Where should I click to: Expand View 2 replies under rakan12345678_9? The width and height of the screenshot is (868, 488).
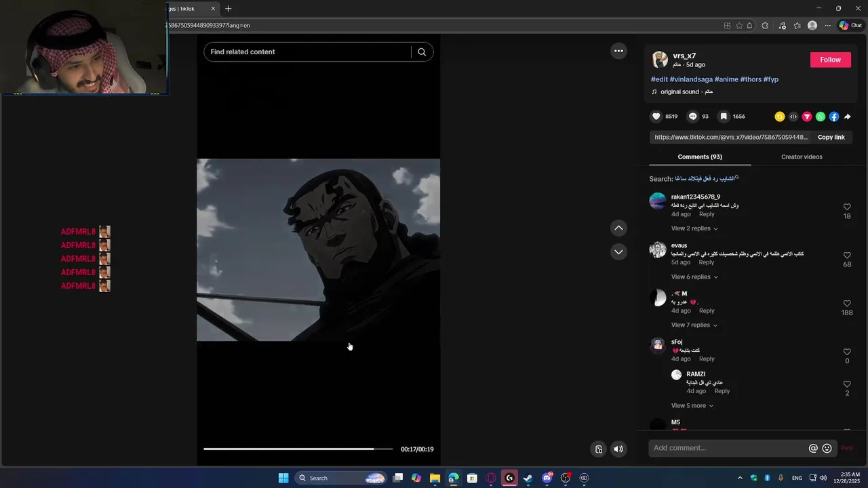(x=694, y=228)
